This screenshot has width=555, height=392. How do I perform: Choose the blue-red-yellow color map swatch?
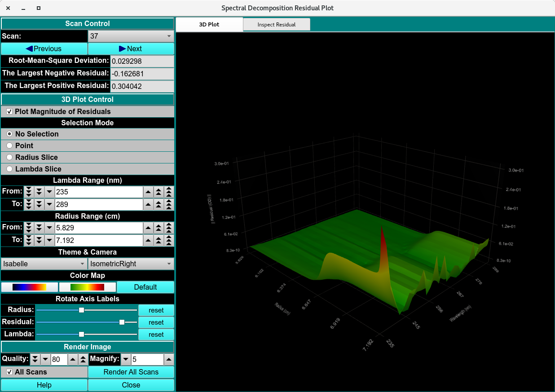tap(30, 287)
